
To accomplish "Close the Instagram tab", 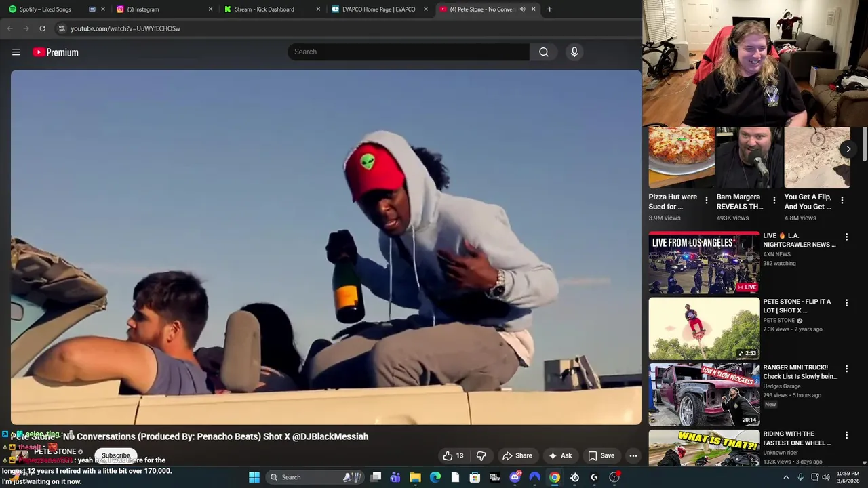I will pyautogui.click(x=210, y=9).
